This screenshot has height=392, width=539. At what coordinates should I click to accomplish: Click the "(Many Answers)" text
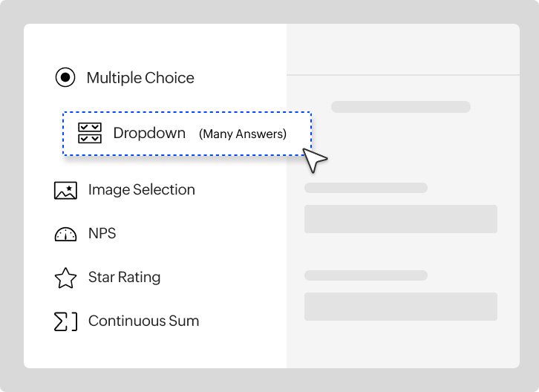[242, 134]
